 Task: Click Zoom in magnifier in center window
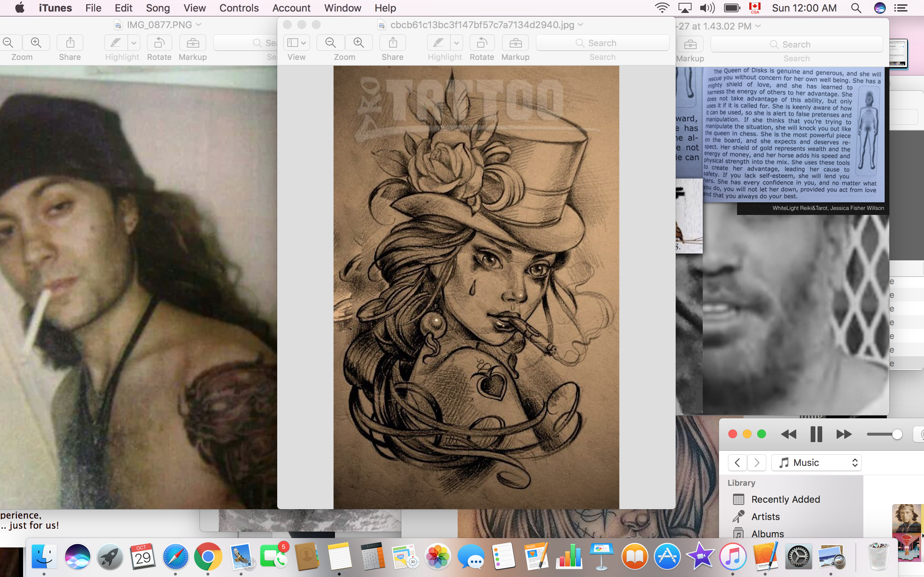[x=358, y=43]
